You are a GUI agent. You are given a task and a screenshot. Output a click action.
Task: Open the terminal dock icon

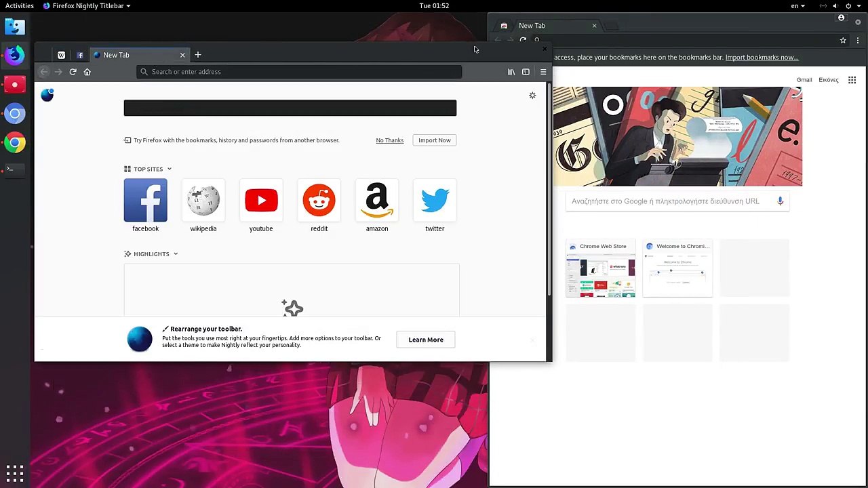point(15,169)
